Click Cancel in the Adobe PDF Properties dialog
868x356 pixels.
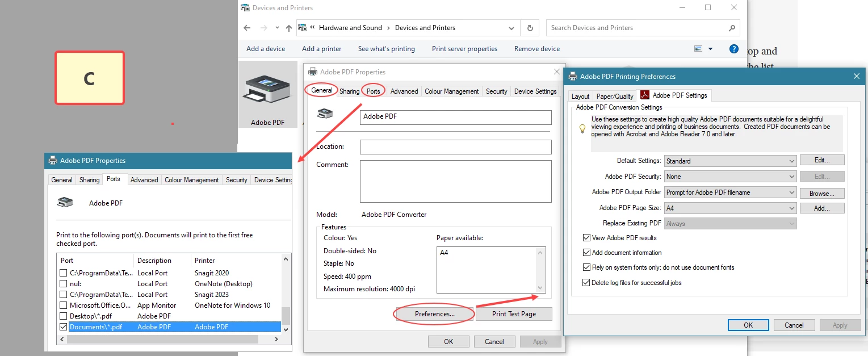tap(494, 342)
